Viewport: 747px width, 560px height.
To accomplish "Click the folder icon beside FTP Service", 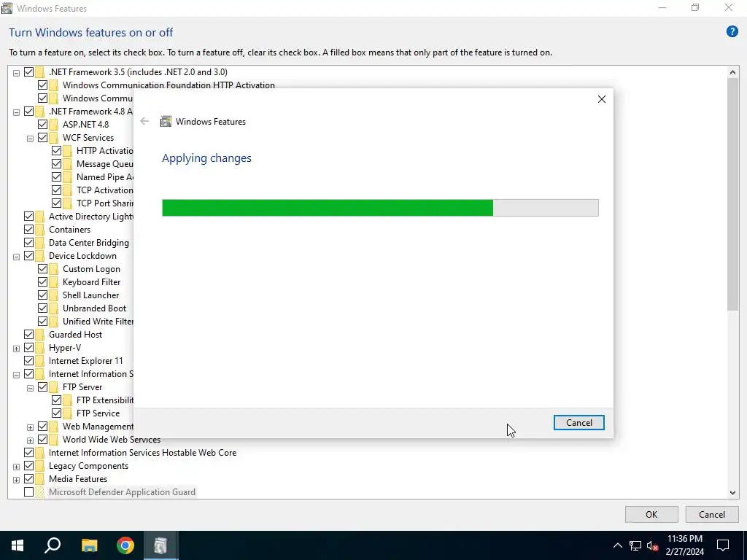I will coord(67,413).
